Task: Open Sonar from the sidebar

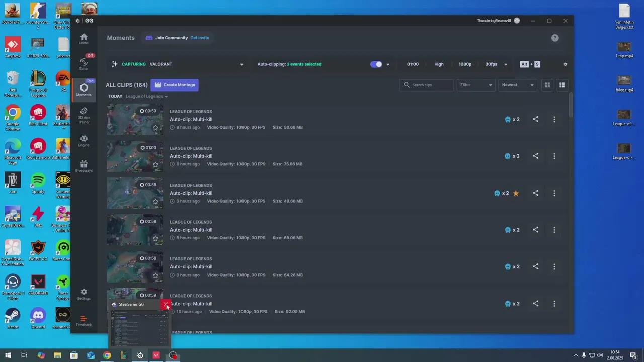Action: [84, 64]
